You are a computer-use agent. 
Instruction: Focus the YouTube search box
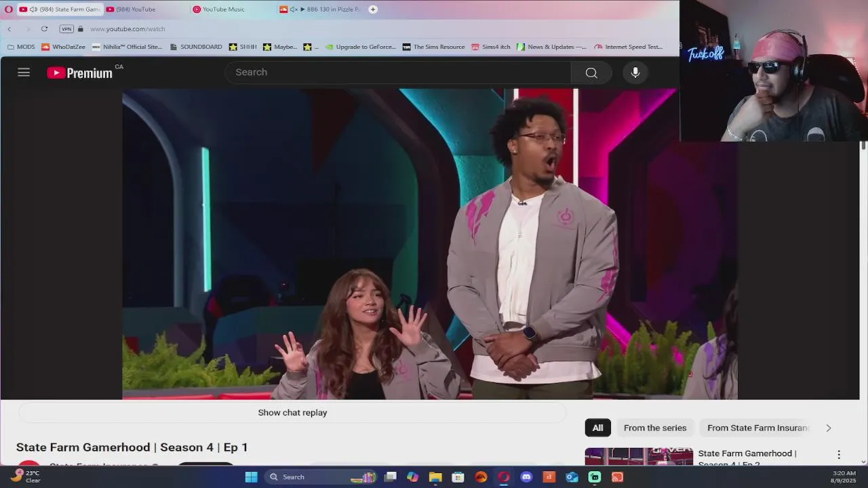[398, 73]
